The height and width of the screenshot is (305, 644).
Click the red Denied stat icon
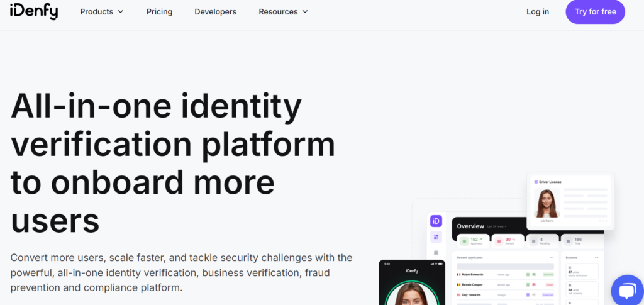point(497,240)
